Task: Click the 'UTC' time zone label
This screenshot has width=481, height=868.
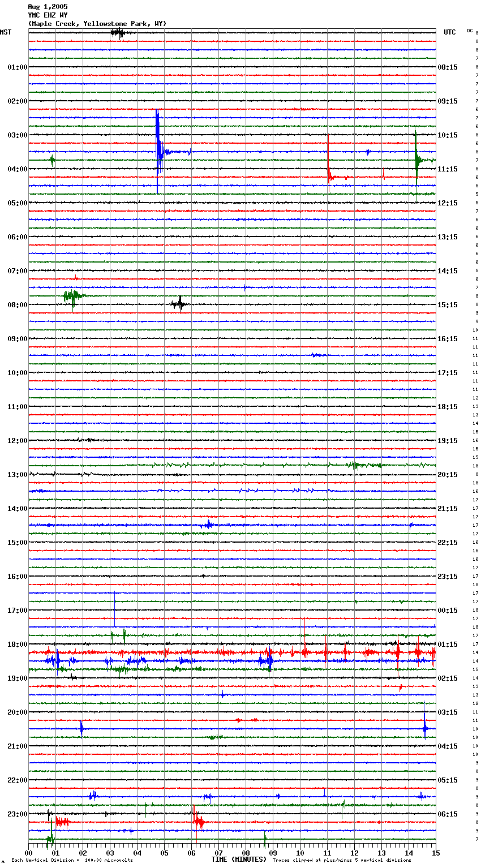Action: click(450, 32)
